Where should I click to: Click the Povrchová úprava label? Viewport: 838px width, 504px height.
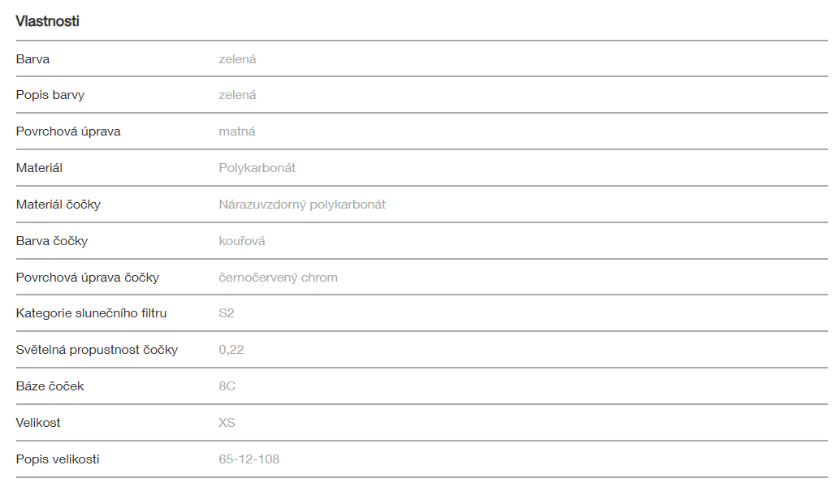click(x=68, y=131)
